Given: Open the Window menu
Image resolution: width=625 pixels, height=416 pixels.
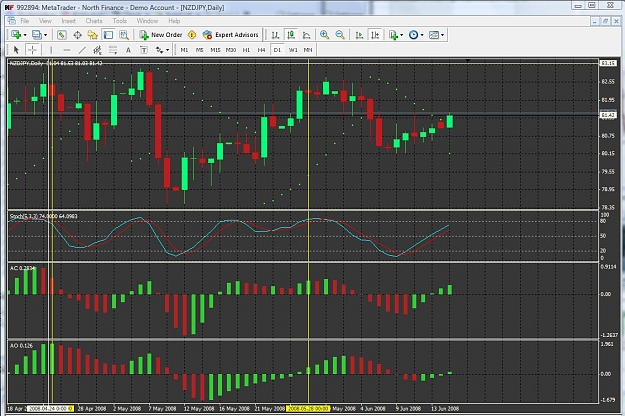Looking at the screenshot, I should pyautogui.click(x=147, y=21).
